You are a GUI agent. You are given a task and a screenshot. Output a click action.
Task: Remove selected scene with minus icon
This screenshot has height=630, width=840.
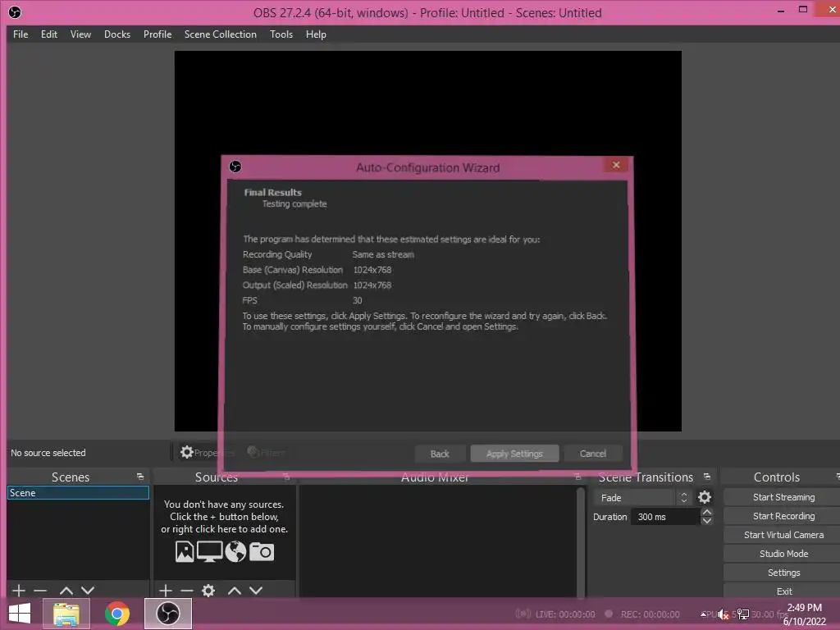tap(40, 591)
